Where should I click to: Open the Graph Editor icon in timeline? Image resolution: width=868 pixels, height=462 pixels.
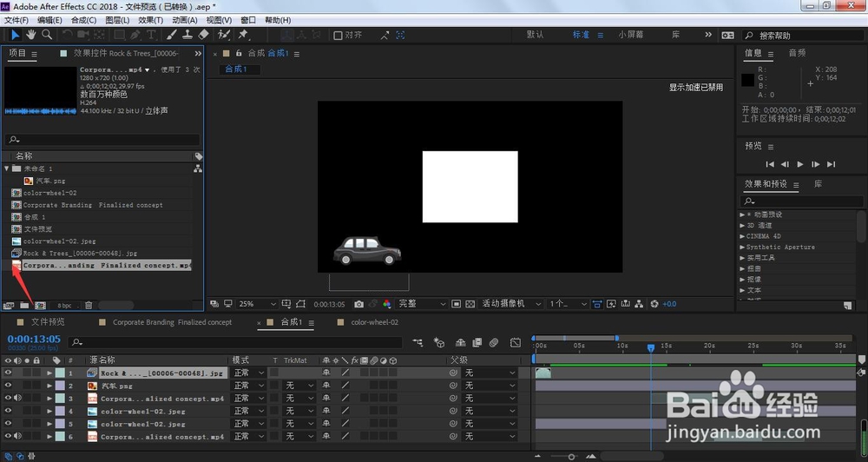(x=516, y=343)
